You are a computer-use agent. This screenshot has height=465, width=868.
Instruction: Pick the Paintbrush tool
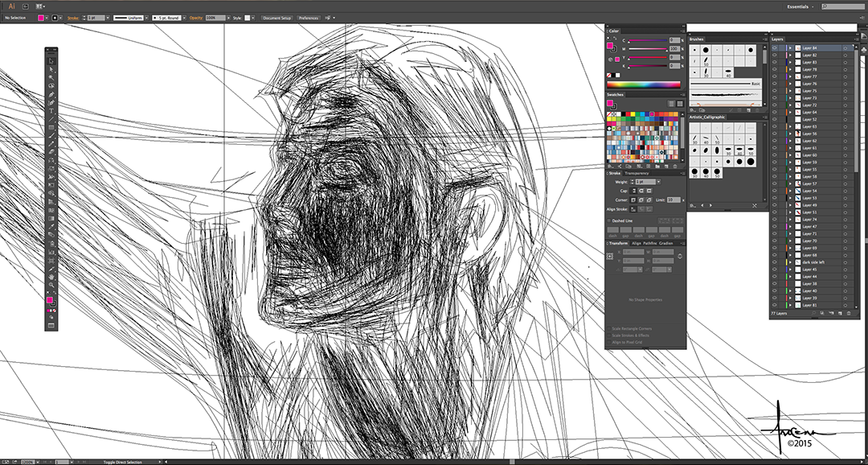point(51,136)
